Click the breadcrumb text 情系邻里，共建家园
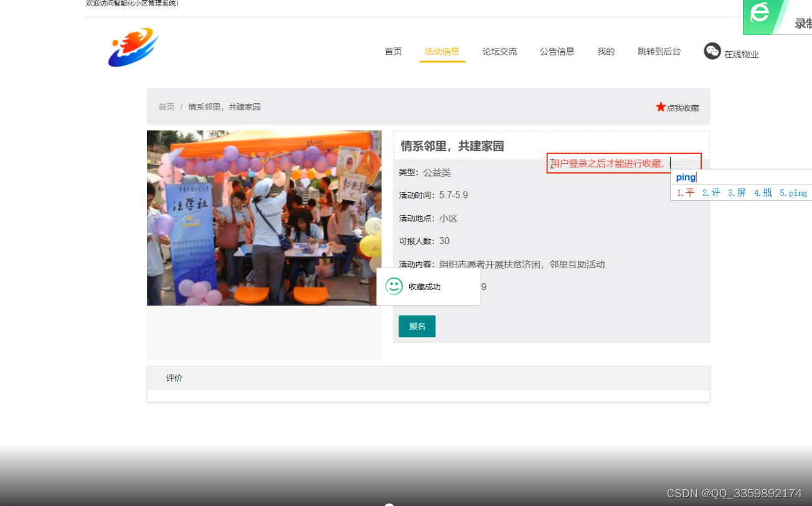This screenshot has height=506, width=812. 225,107
